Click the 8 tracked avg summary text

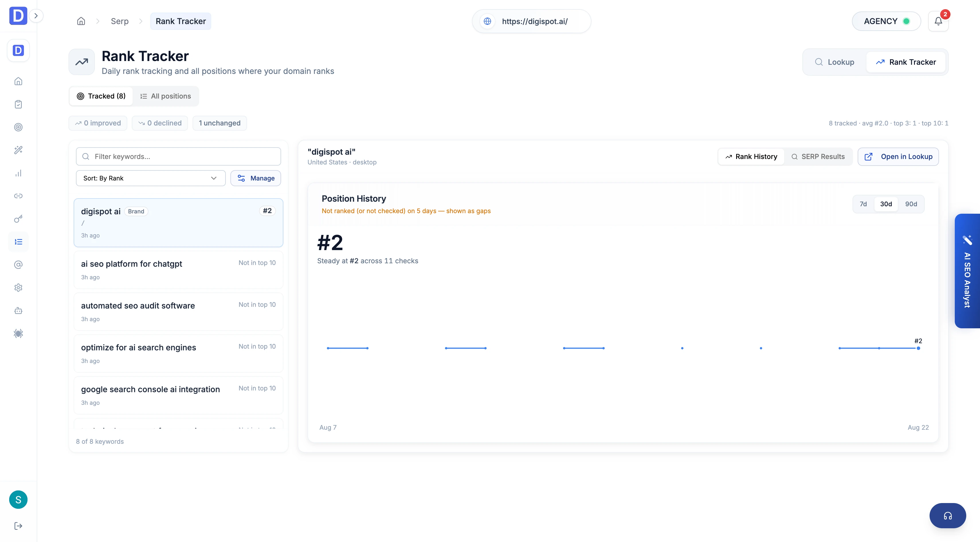point(888,123)
